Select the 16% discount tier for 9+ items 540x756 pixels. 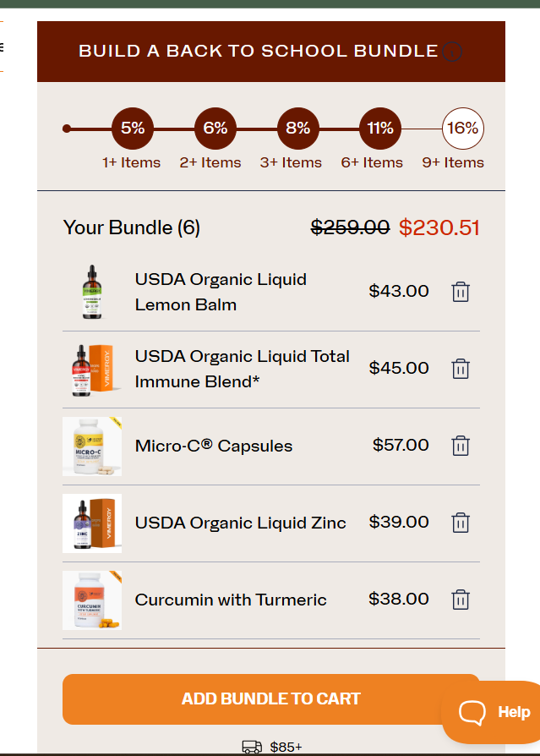[x=463, y=129]
